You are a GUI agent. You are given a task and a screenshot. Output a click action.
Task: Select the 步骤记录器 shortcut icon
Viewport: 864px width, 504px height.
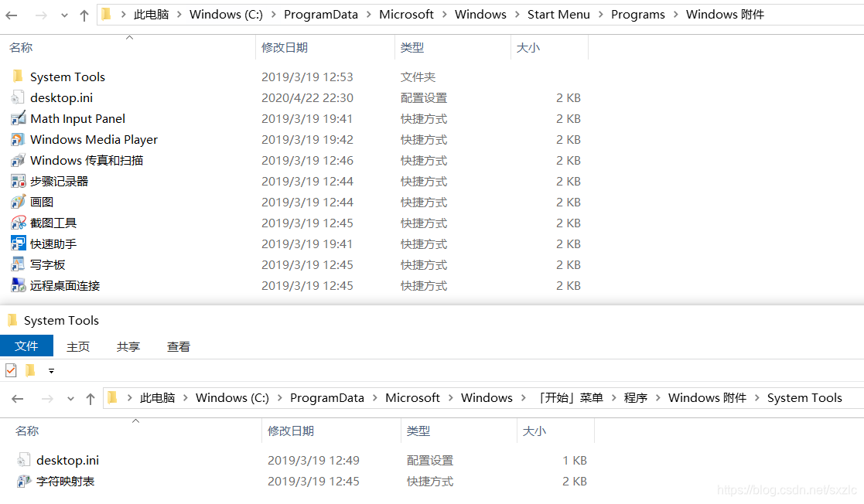point(19,181)
